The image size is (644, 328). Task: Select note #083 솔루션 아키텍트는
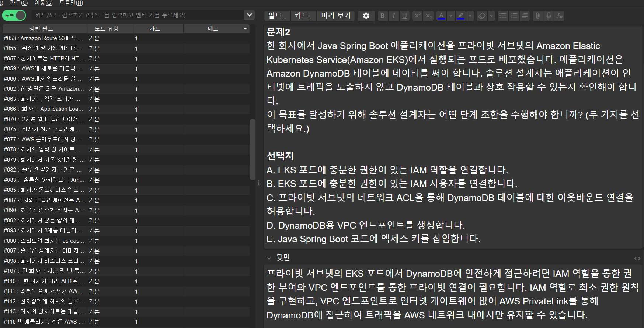[126, 180]
